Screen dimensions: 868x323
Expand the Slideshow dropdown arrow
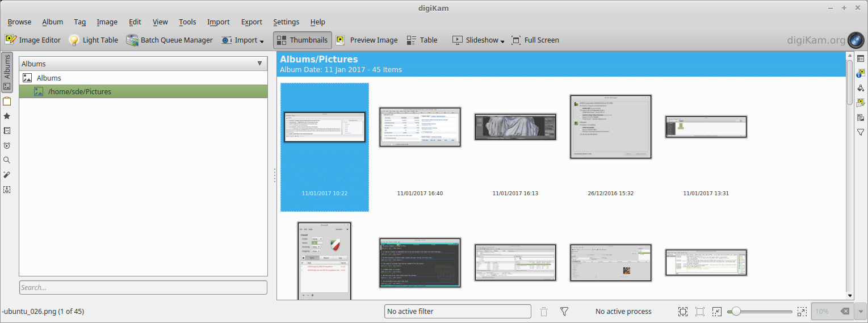tap(502, 41)
